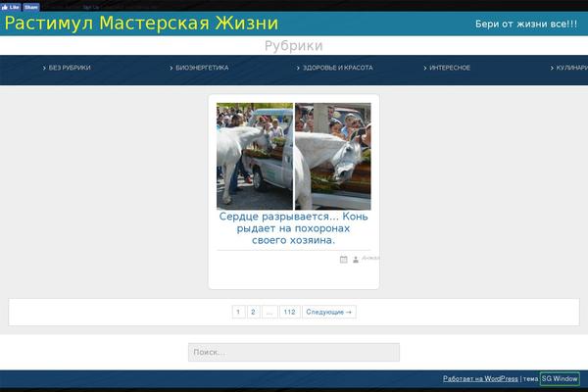Open the КУЛИНАРИЯ category at right edge
Screen dimensions: 588x392
point(572,68)
